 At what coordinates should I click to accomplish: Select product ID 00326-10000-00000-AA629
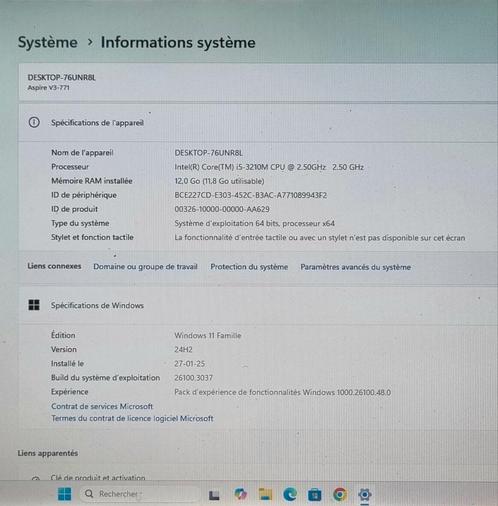click(x=222, y=209)
